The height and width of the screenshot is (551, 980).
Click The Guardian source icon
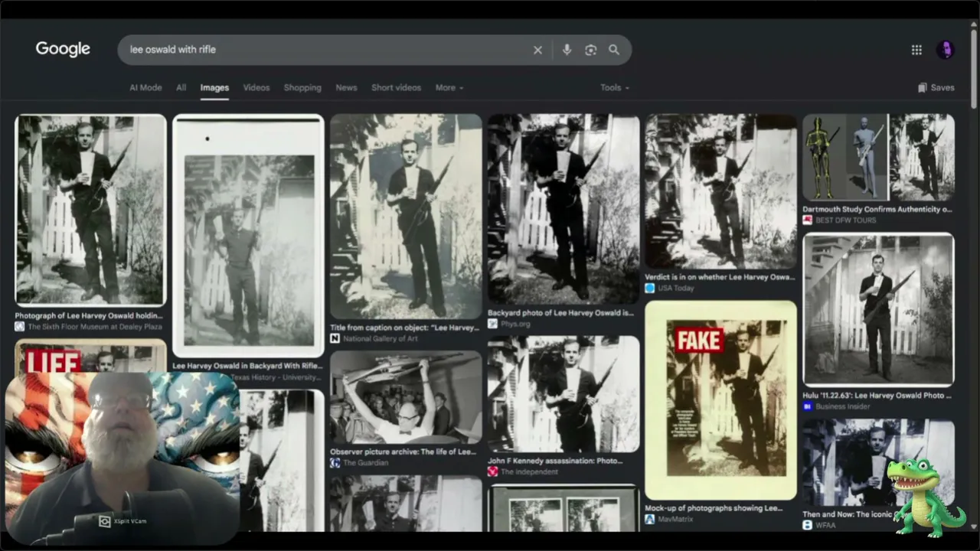click(335, 462)
